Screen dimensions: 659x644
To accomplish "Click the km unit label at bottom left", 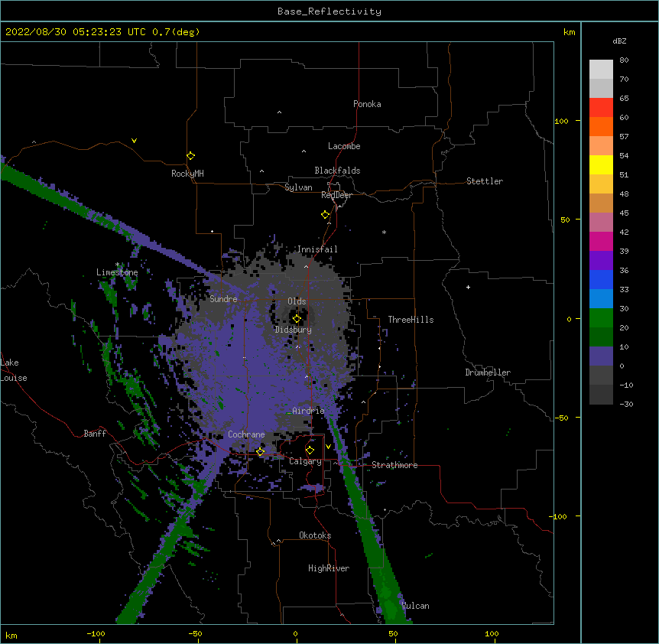I will coord(11,635).
